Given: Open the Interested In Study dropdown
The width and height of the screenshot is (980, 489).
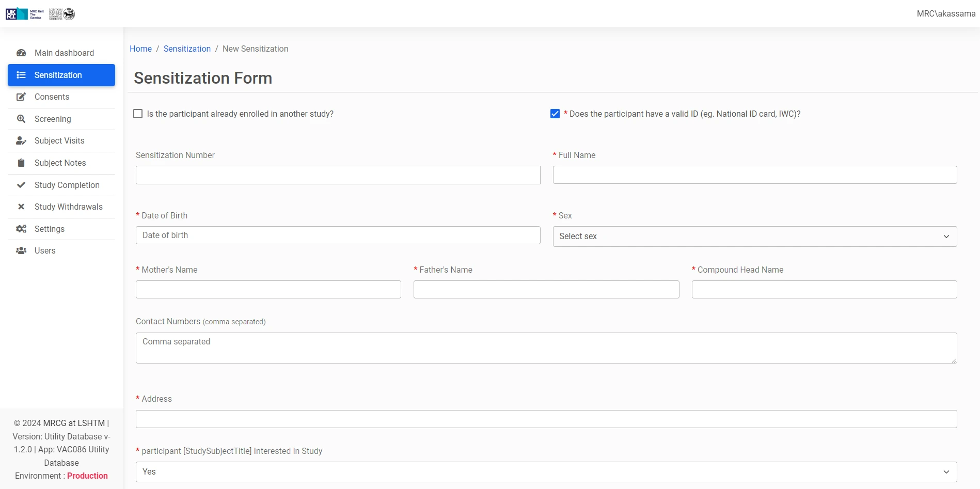Looking at the screenshot, I should click(546, 471).
